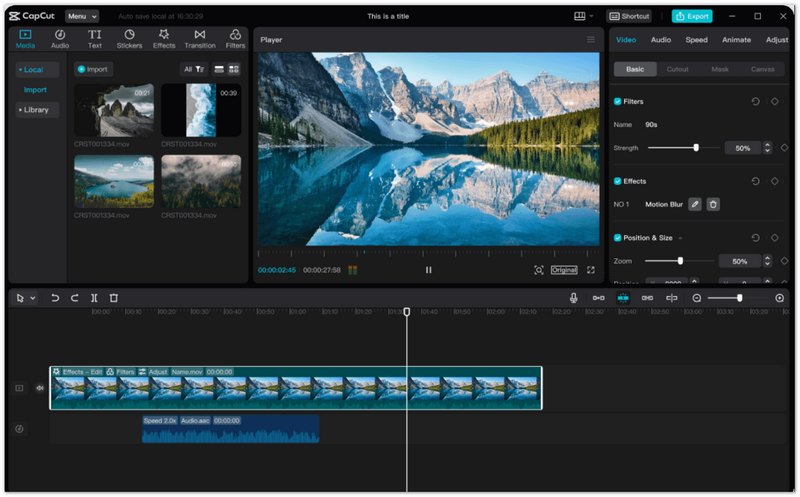The height and width of the screenshot is (497, 800).
Task: Export the project
Action: click(692, 16)
